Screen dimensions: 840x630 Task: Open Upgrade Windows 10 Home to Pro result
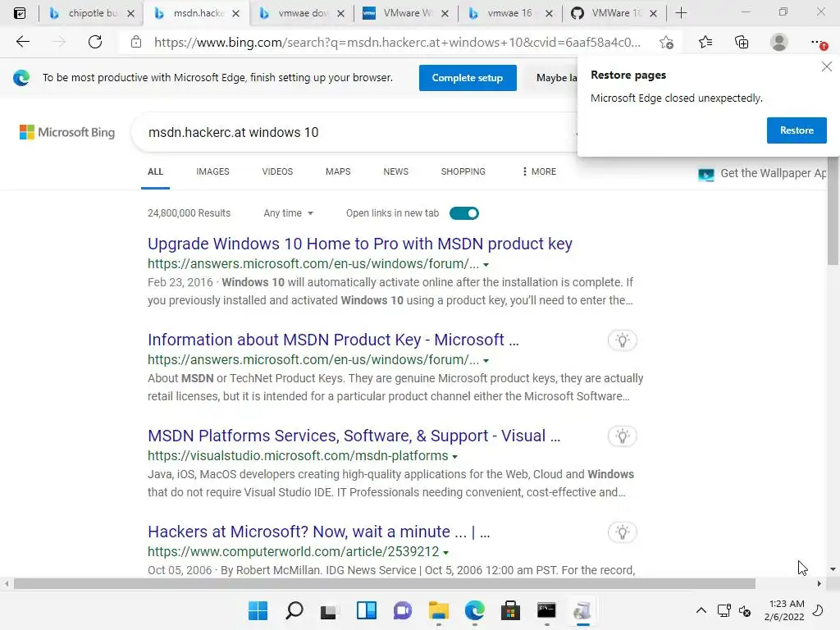pos(360,244)
